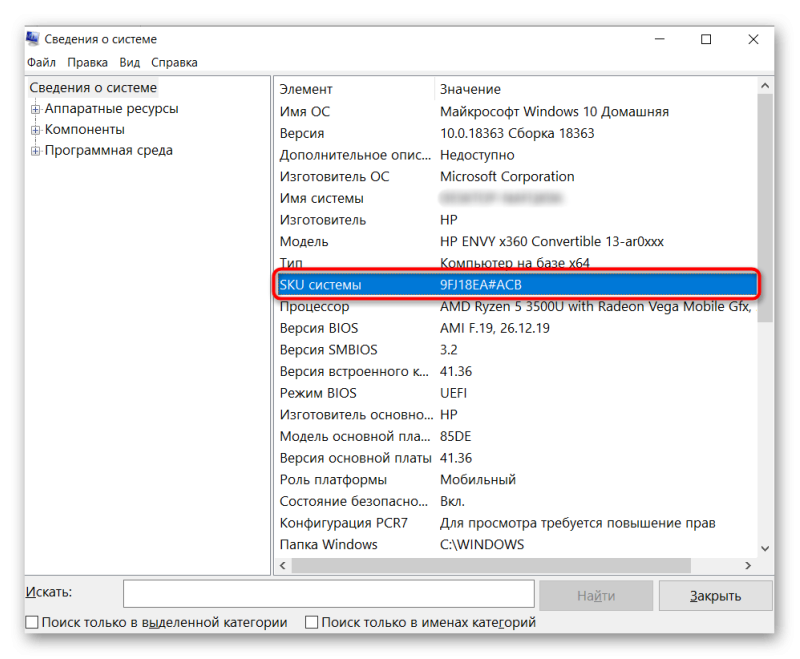Viewport: 800px width, 659px height.
Task: Select the Режим BIOS row
Action: pos(516,393)
